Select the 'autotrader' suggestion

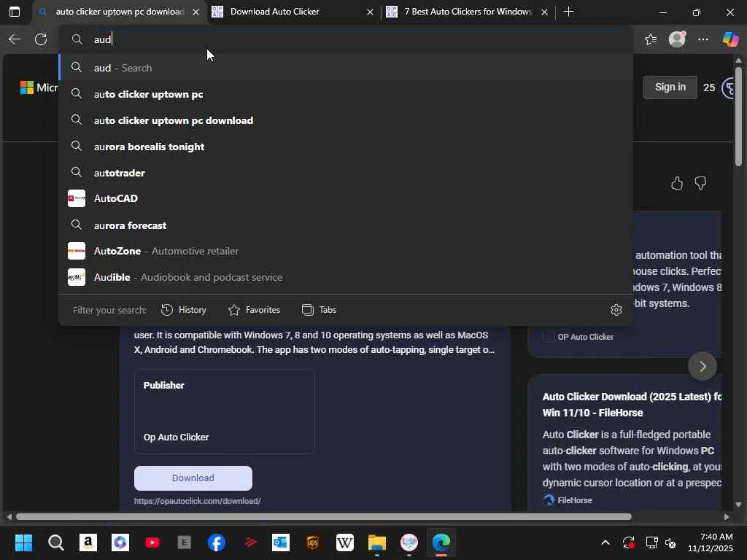click(346, 172)
